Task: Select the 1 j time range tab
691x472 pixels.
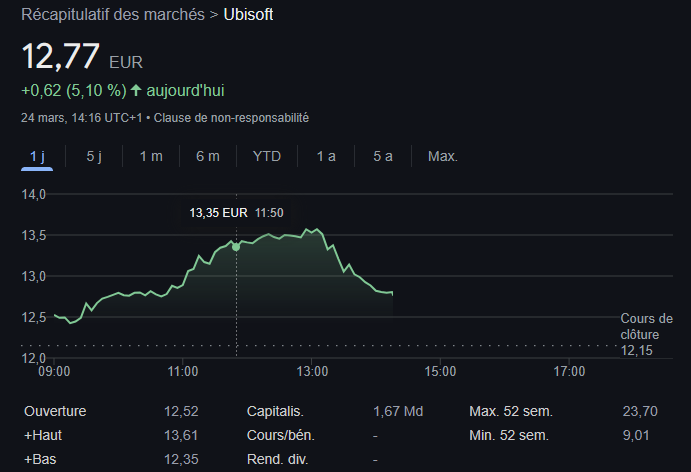Action: click(37, 156)
